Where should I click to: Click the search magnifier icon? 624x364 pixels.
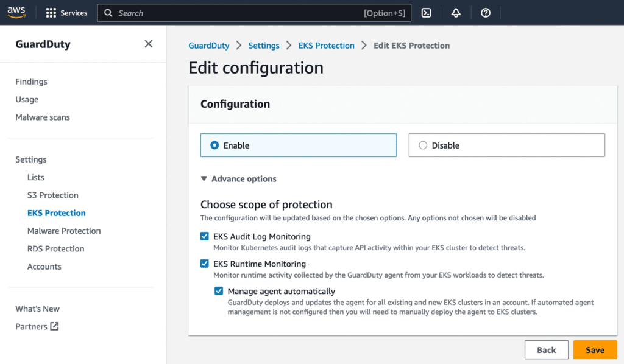click(108, 13)
